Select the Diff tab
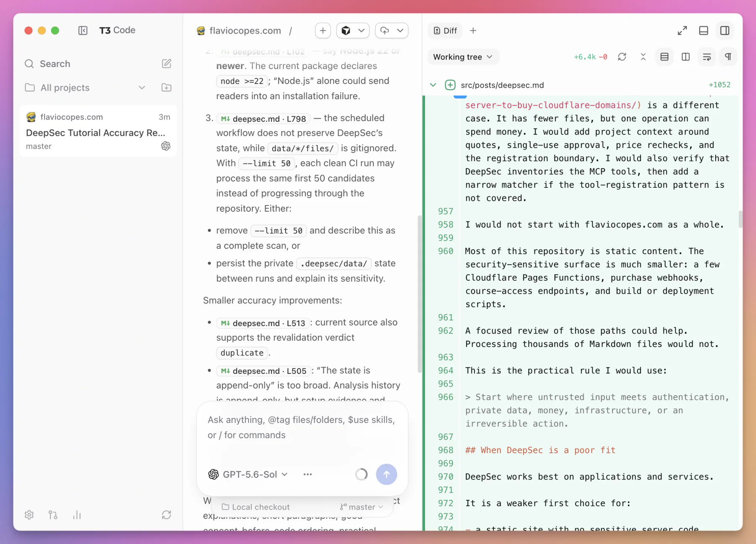This screenshot has height=544, width=756. pos(445,31)
